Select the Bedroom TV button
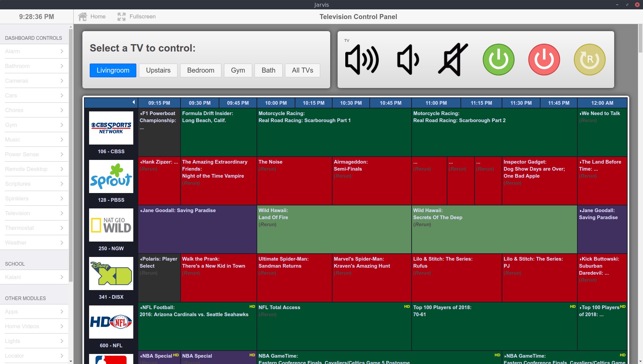 tap(201, 70)
